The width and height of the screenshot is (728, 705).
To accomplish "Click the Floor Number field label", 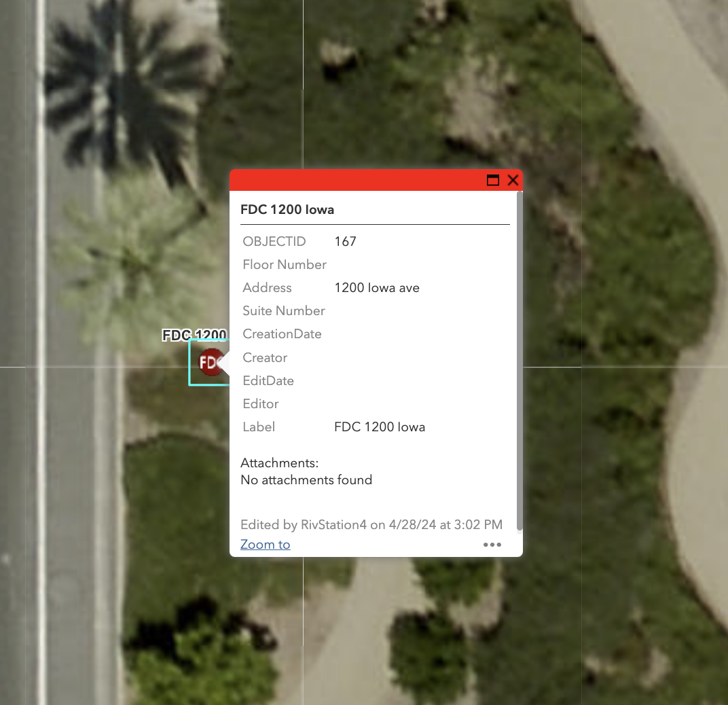I will [284, 264].
